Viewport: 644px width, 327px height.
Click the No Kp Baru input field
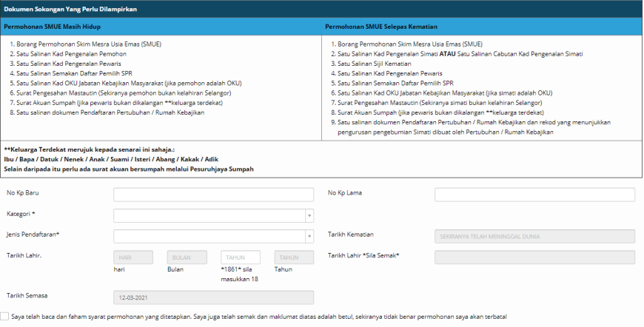tap(213, 195)
